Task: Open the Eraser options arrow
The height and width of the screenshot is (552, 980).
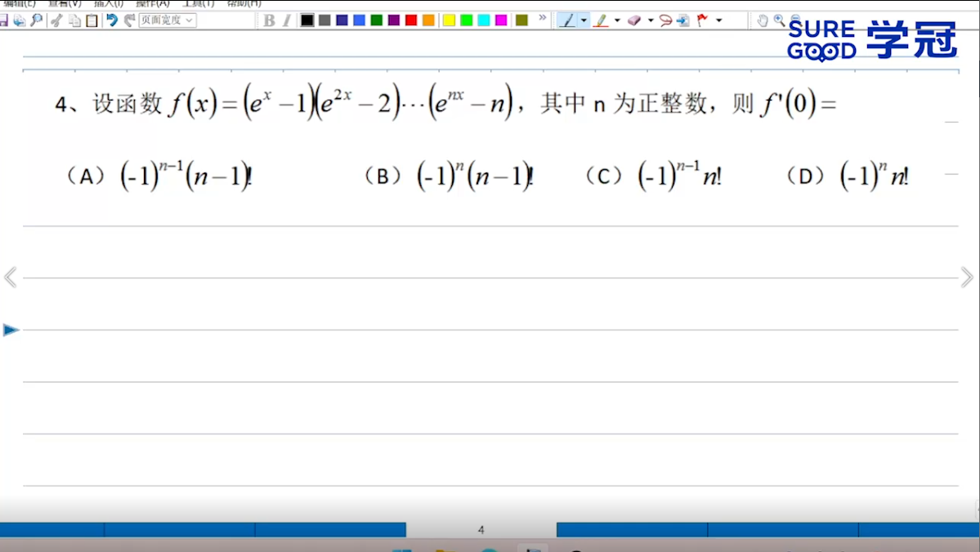Action: point(651,20)
